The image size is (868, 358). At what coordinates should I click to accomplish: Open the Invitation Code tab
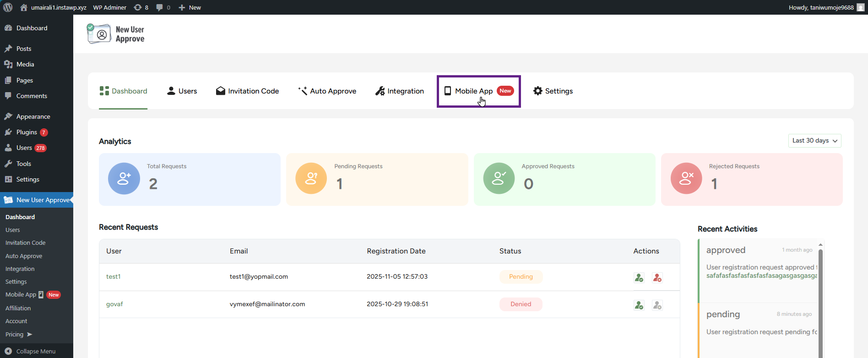click(x=247, y=91)
